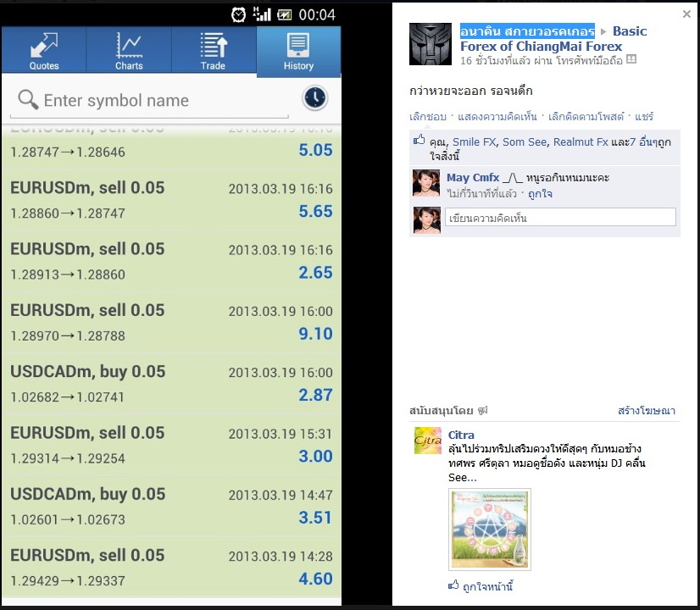Open Som See profile link
Viewport: 700px width, 610px height.
525,141
